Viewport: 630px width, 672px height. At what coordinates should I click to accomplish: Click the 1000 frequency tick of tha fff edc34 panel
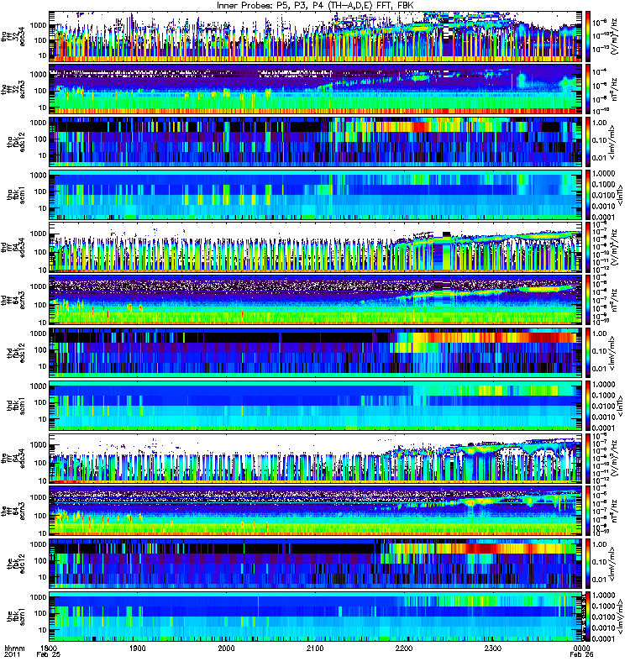point(39,25)
